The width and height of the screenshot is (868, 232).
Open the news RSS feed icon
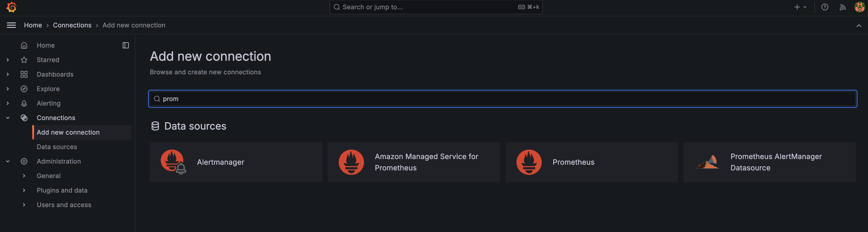[842, 7]
